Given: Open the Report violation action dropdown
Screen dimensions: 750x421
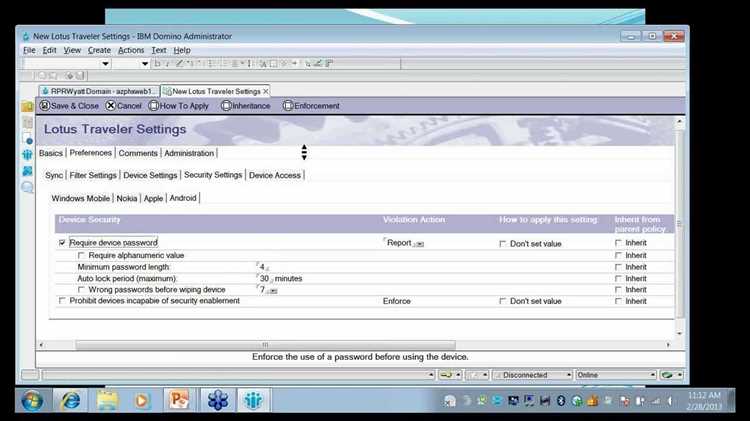Looking at the screenshot, I should pos(419,244).
